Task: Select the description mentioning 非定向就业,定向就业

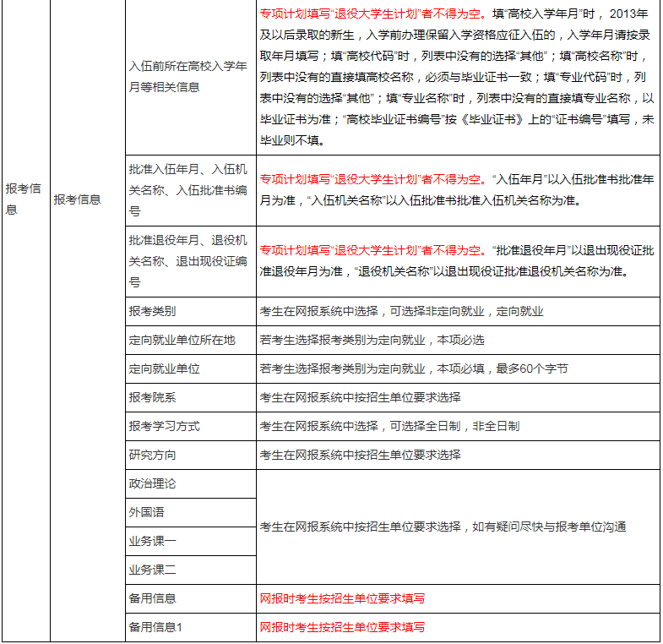Action: (x=401, y=311)
